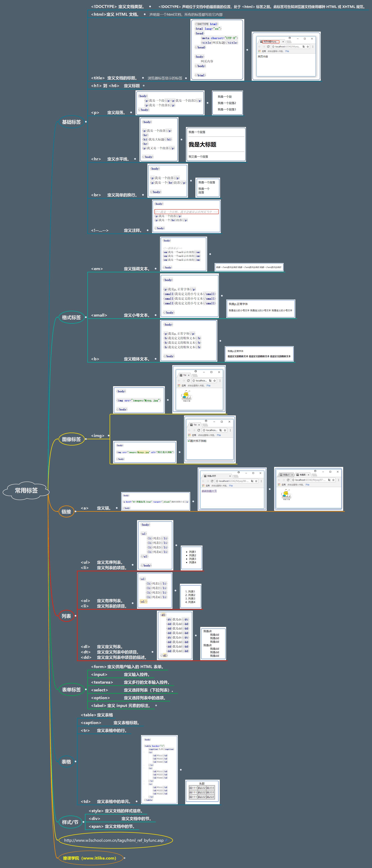
Task: Click the '<ul> 定义无序列表。' topic
Action: click(x=102, y=562)
